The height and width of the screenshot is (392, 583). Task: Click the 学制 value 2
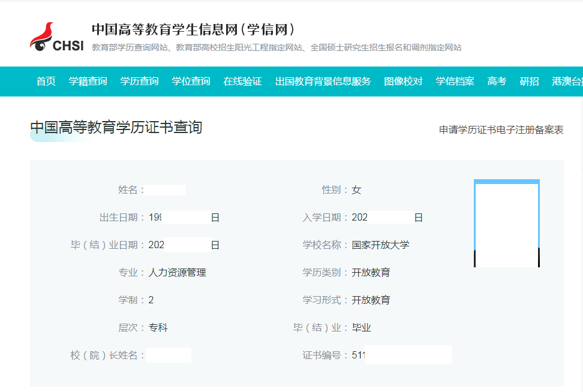point(151,300)
